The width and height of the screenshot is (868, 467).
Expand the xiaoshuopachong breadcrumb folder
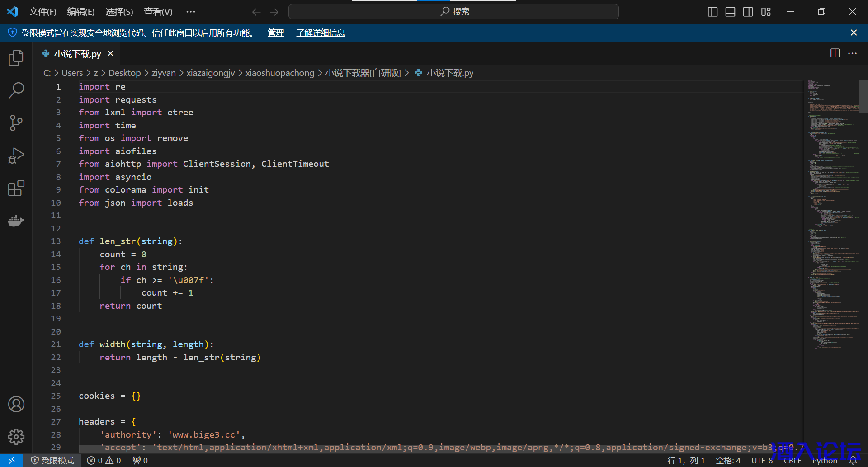point(279,73)
